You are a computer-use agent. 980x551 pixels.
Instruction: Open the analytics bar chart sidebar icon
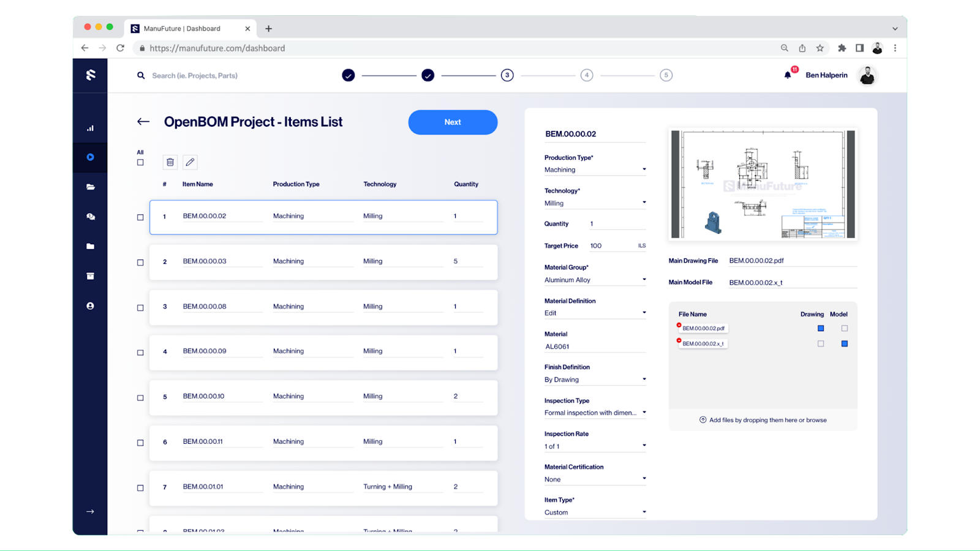(x=90, y=128)
